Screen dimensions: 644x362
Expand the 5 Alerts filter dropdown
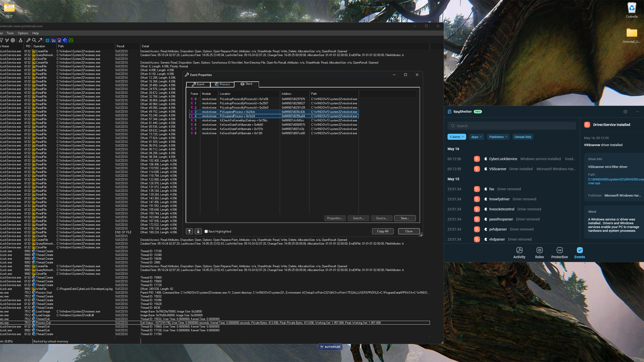point(457,137)
